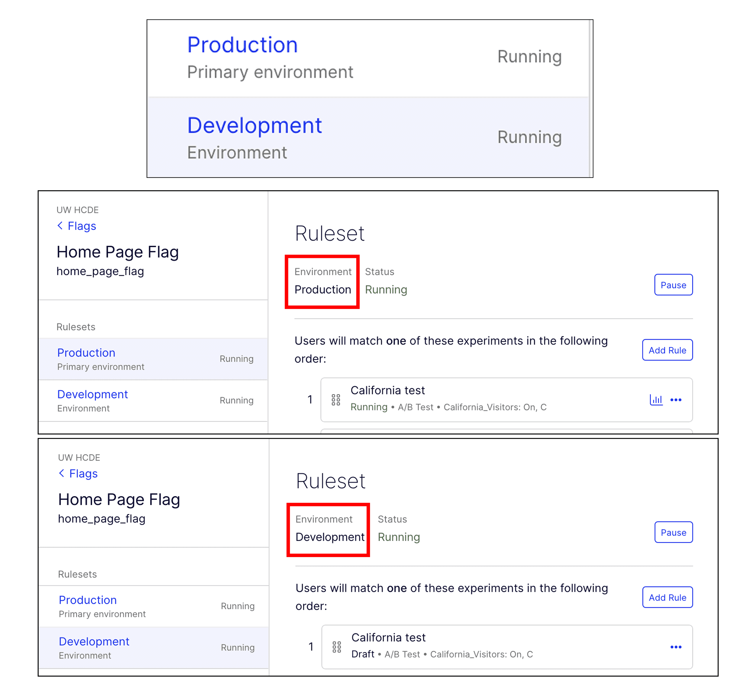Click back chevron beside Flags in upper panel
Viewport: 740px width, 700px height.
pos(60,226)
